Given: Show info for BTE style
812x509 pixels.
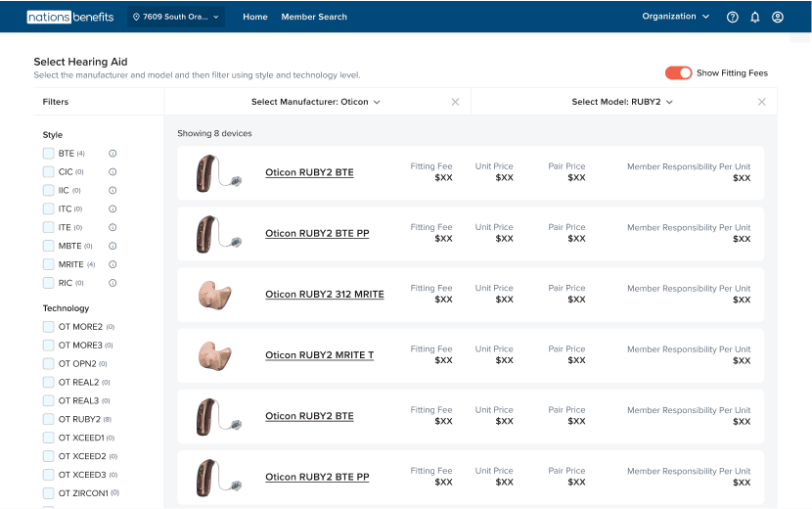Looking at the screenshot, I should point(113,154).
